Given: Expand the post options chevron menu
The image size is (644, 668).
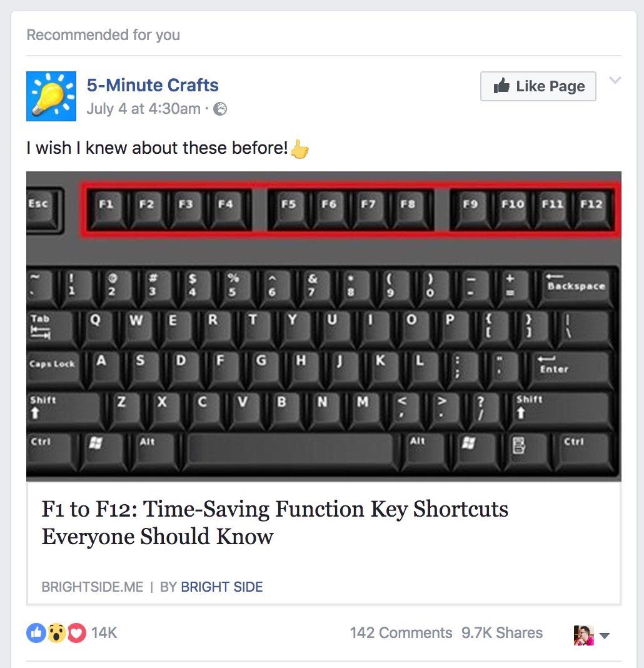Looking at the screenshot, I should coord(615,80).
